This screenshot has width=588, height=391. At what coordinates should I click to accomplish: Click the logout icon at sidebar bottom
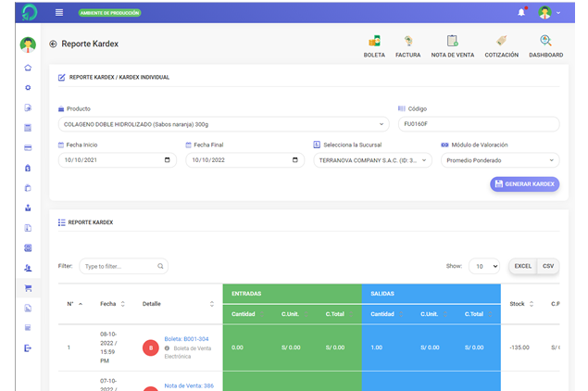coord(28,348)
